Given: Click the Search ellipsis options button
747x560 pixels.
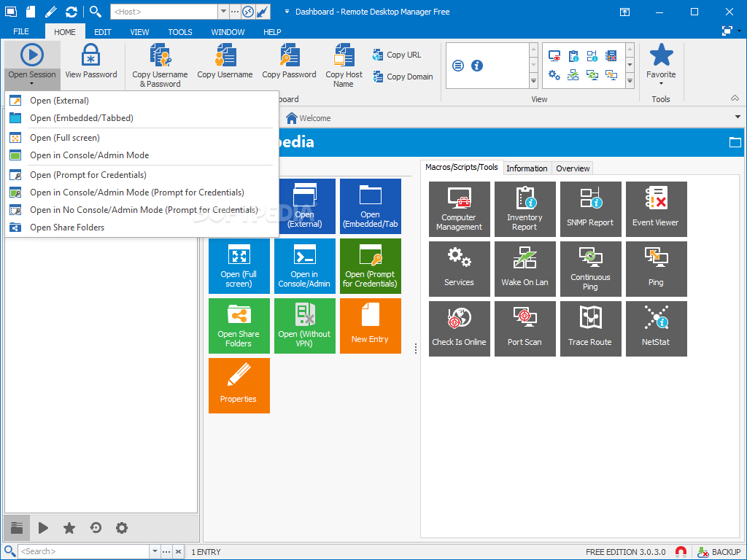Looking at the screenshot, I should (166, 551).
